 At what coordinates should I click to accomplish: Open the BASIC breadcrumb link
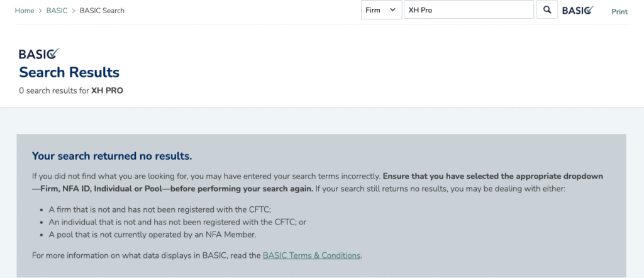click(57, 11)
